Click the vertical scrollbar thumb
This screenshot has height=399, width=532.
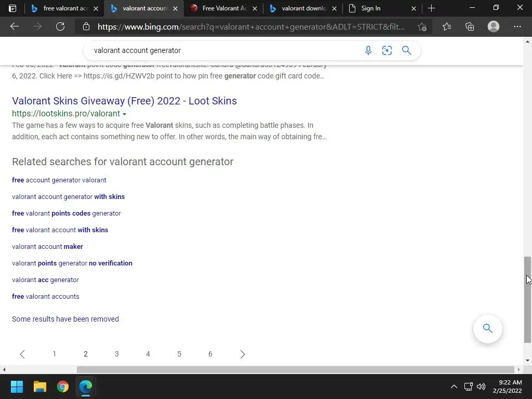point(527,300)
